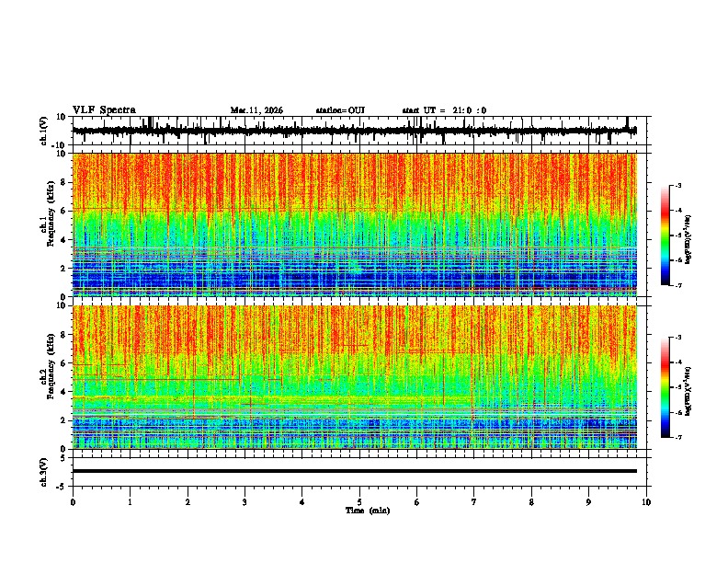
Task: Click the time axis tick label "6"
Action: [x=416, y=502]
